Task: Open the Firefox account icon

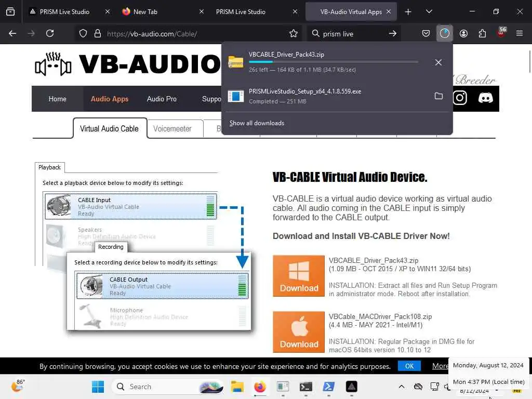Action: (x=463, y=33)
